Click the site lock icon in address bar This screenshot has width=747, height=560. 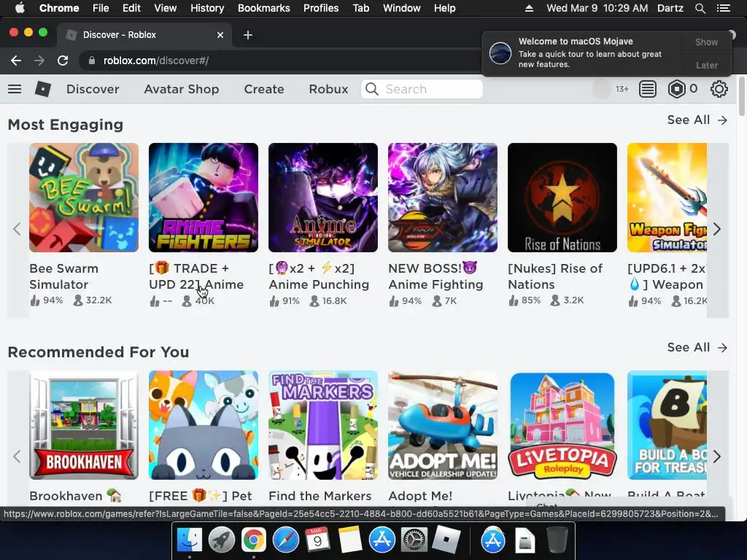click(x=92, y=61)
